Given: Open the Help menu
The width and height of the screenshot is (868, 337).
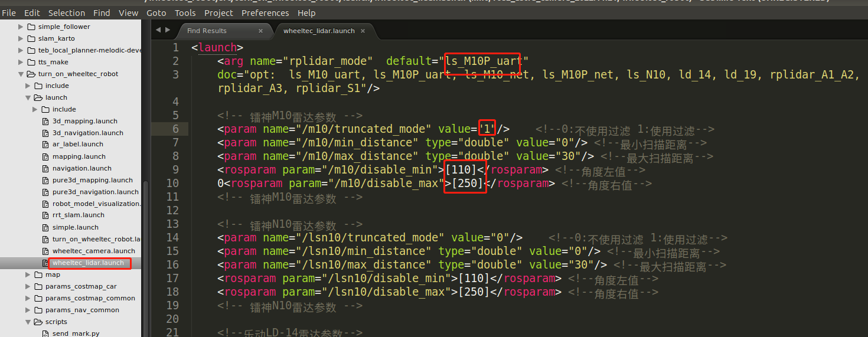Looking at the screenshot, I should pyautogui.click(x=306, y=12).
